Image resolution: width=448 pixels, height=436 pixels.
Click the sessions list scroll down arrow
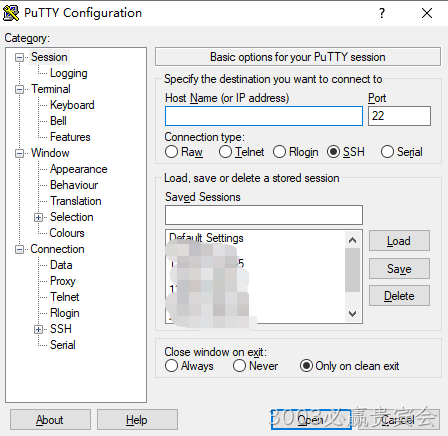click(352, 314)
